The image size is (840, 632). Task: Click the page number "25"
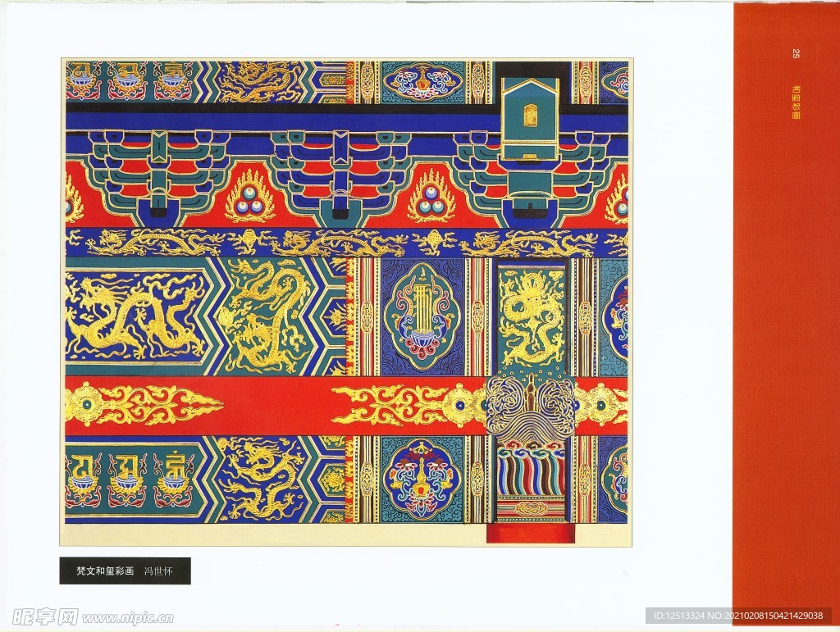pyautogui.click(x=796, y=53)
